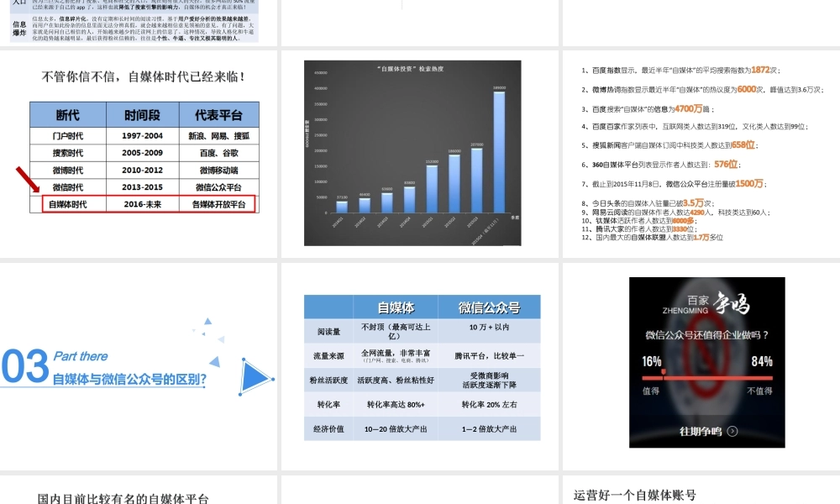Open the partially visible slide 运营好一个自媒体账号

pos(701,490)
